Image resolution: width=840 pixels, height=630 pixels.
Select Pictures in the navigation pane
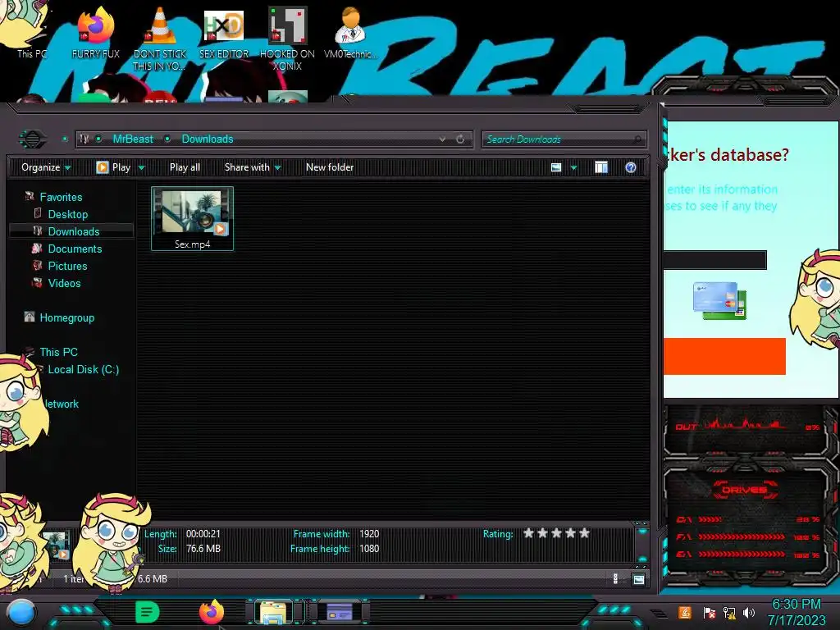click(67, 266)
